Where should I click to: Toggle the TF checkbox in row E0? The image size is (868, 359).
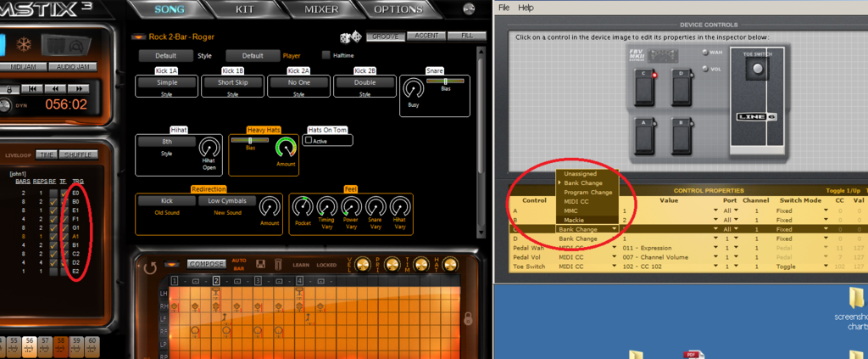tap(64, 193)
